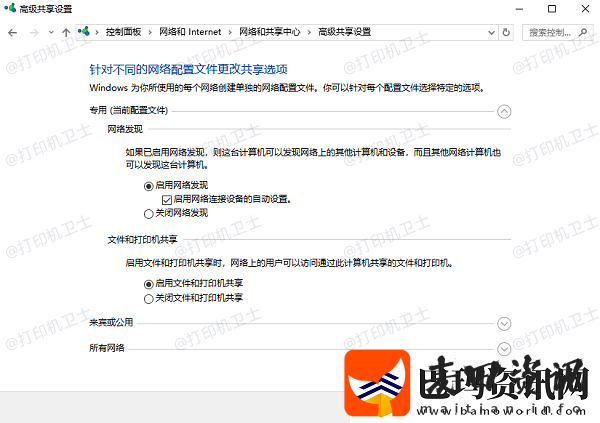
Task: Go up one level with Up arrow
Action: point(66,33)
